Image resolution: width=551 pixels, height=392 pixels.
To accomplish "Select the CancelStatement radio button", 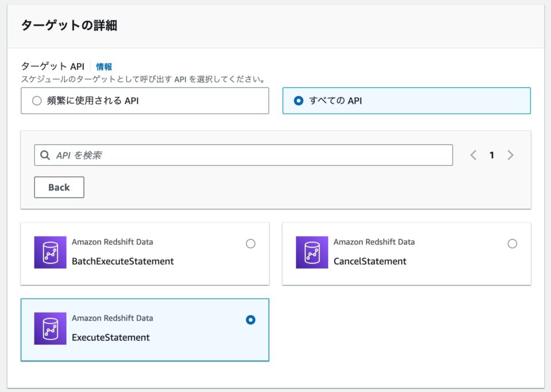I will pos(513,243).
